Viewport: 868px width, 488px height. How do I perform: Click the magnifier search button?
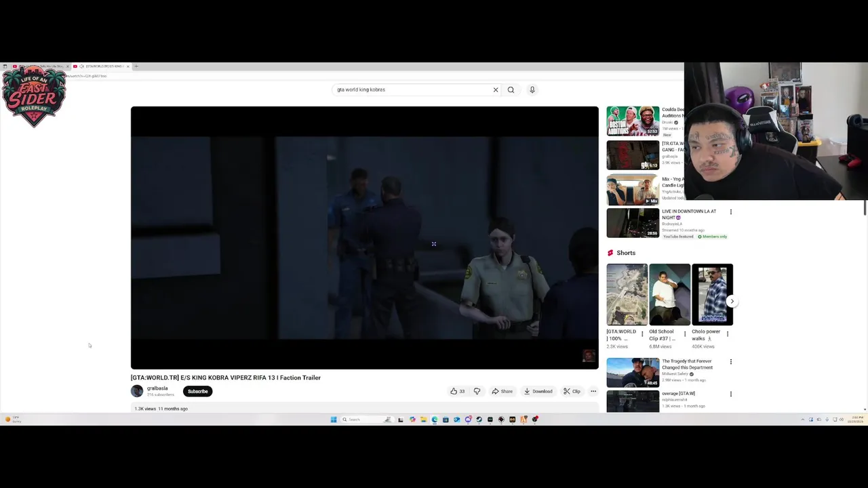point(511,89)
